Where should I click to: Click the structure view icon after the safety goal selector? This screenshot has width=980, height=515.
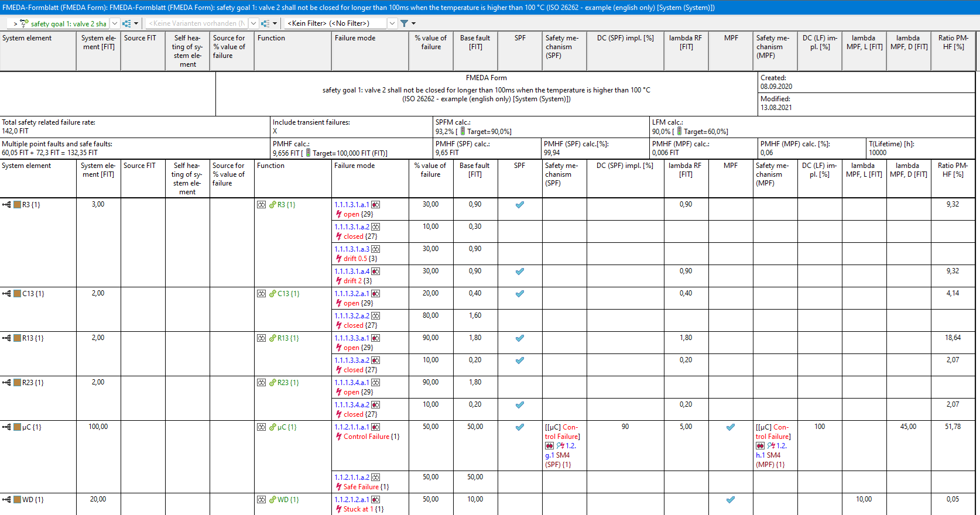point(126,23)
